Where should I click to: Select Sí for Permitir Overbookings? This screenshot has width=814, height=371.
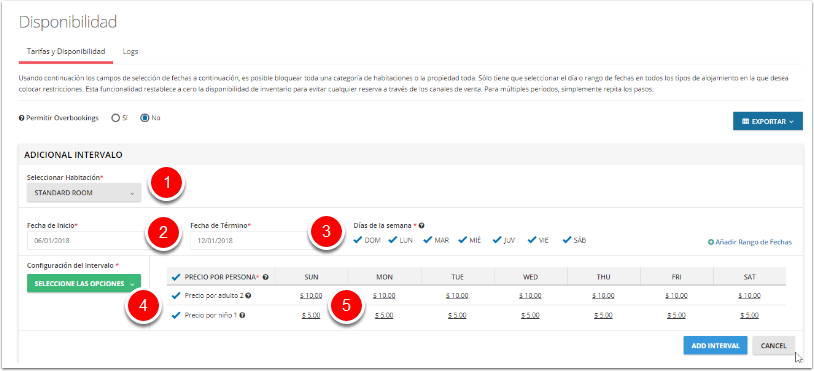[x=115, y=118]
